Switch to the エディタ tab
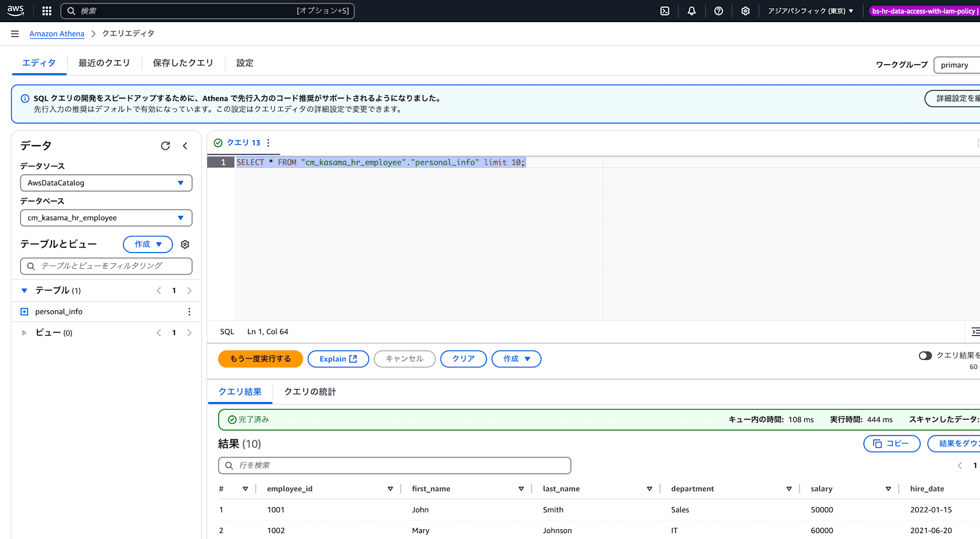 (39, 63)
